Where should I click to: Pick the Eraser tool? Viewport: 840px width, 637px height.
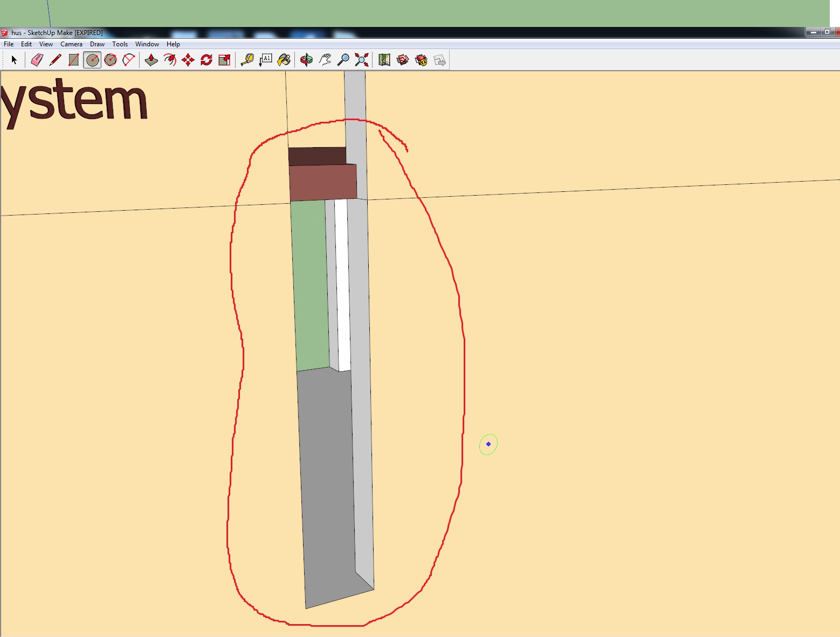(37, 60)
